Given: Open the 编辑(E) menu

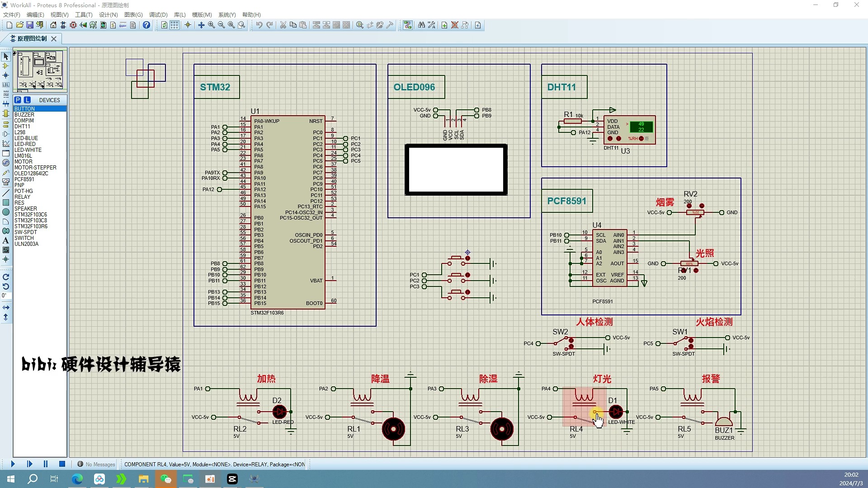Looking at the screenshot, I should pos(35,15).
